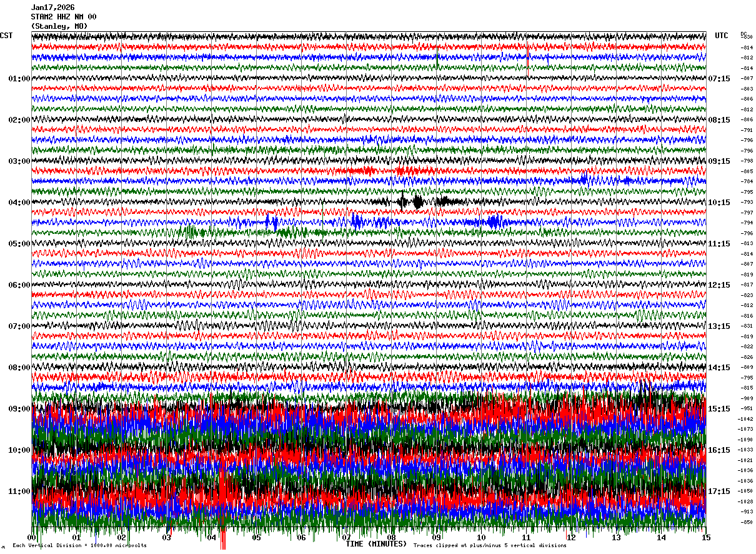Click the DC offset value -1042
The height and width of the screenshot is (554, 756).
point(745,419)
